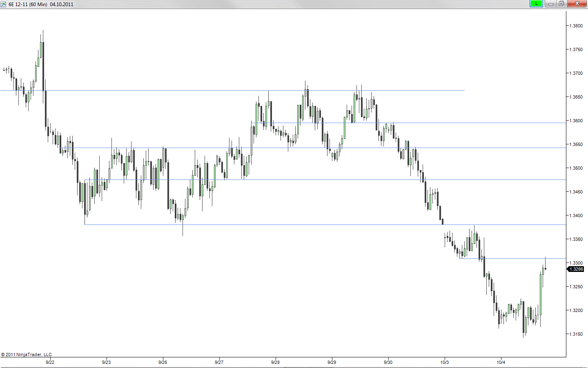
Task: Click the chart window icon in title bar
Action: coord(3,4)
